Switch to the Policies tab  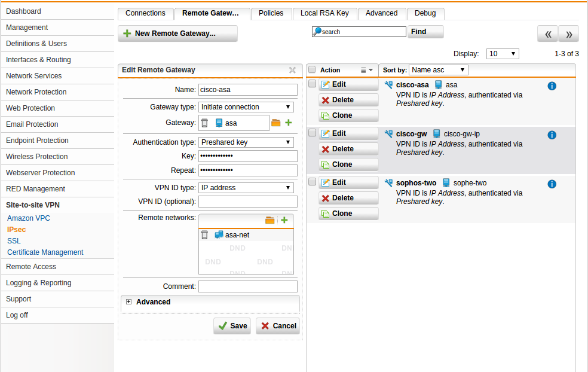point(271,13)
